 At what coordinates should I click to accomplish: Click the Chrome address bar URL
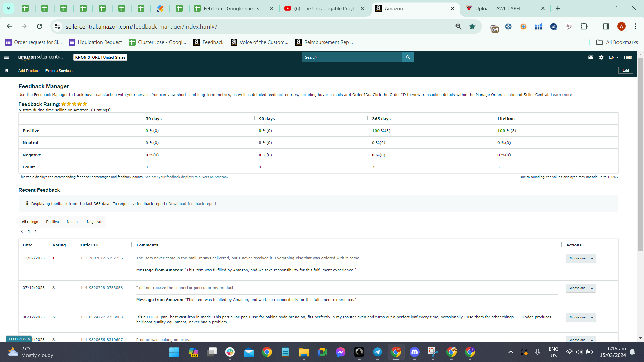[x=142, y=26]
